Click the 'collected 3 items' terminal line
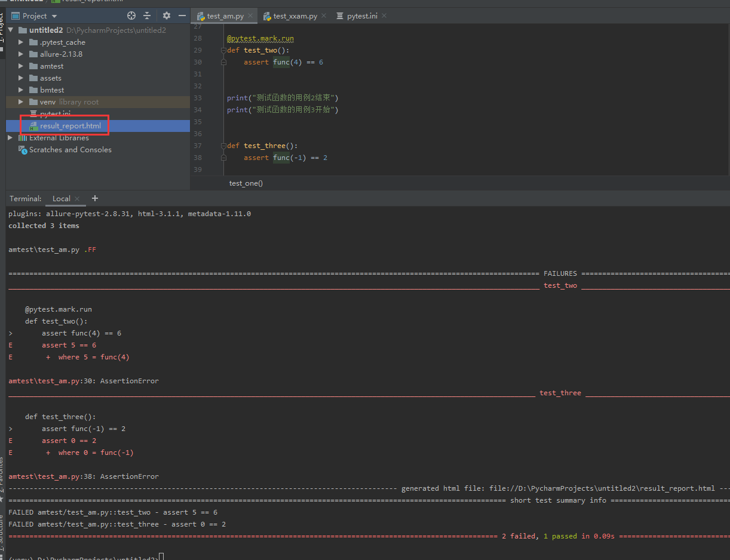Viewport: 730px width, 560px height. (44, 226)
